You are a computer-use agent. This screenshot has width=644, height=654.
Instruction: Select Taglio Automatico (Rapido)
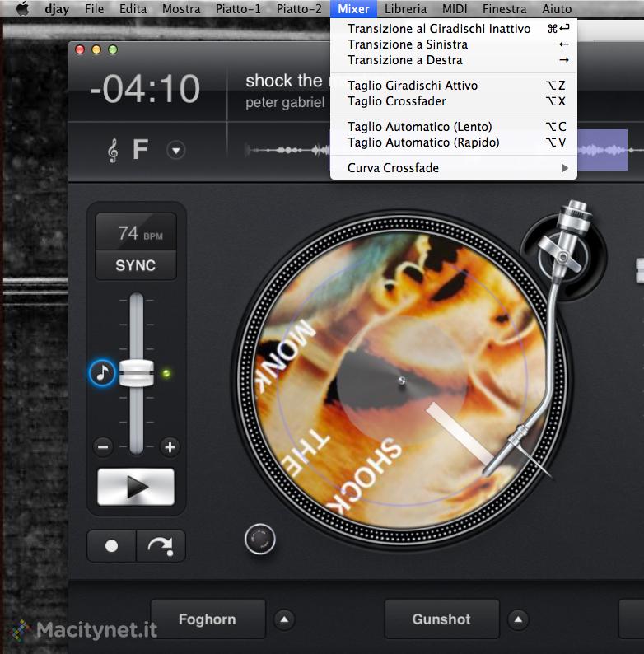click(x=454, y=142)
